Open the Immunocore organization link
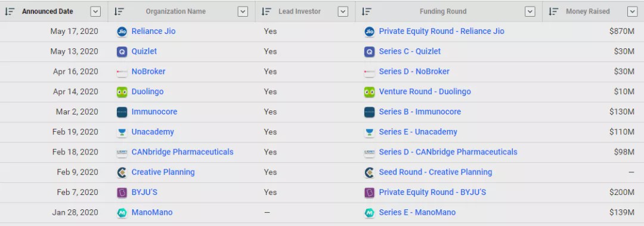 (154, 112)
